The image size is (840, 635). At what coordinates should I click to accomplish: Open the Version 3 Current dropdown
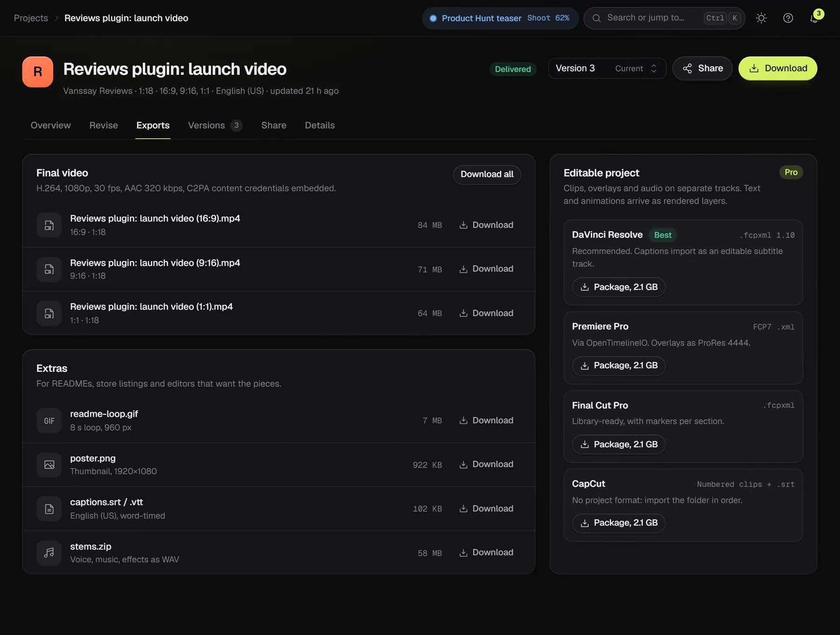[607, 69]
